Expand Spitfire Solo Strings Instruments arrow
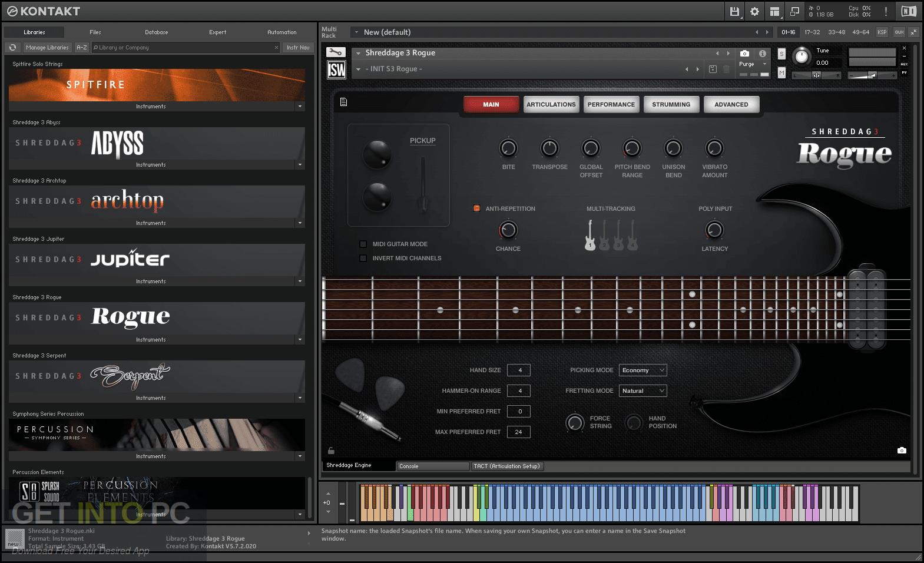Viewport: 924px width, 563px height. (x=300, y=107)
